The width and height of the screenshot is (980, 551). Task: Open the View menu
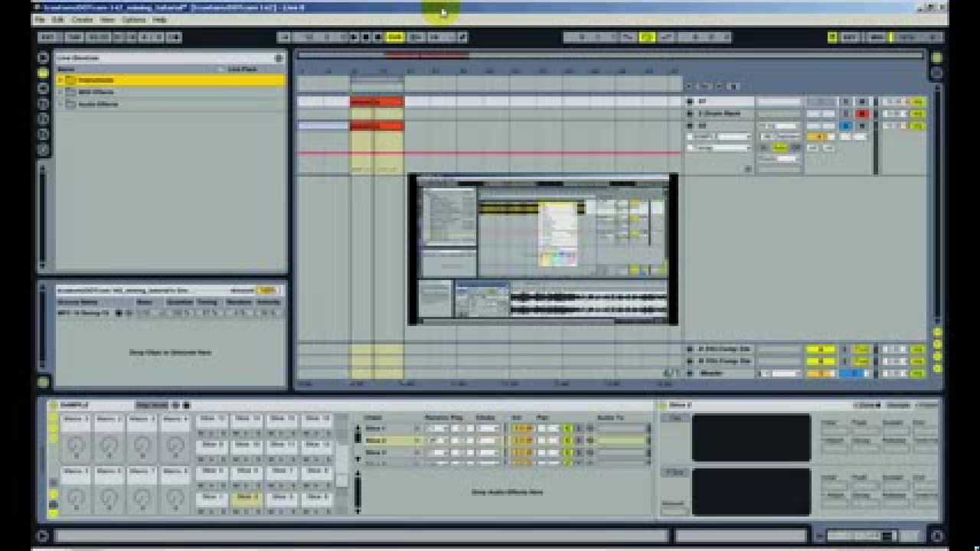pyautogui.click(x=108, y=20)
